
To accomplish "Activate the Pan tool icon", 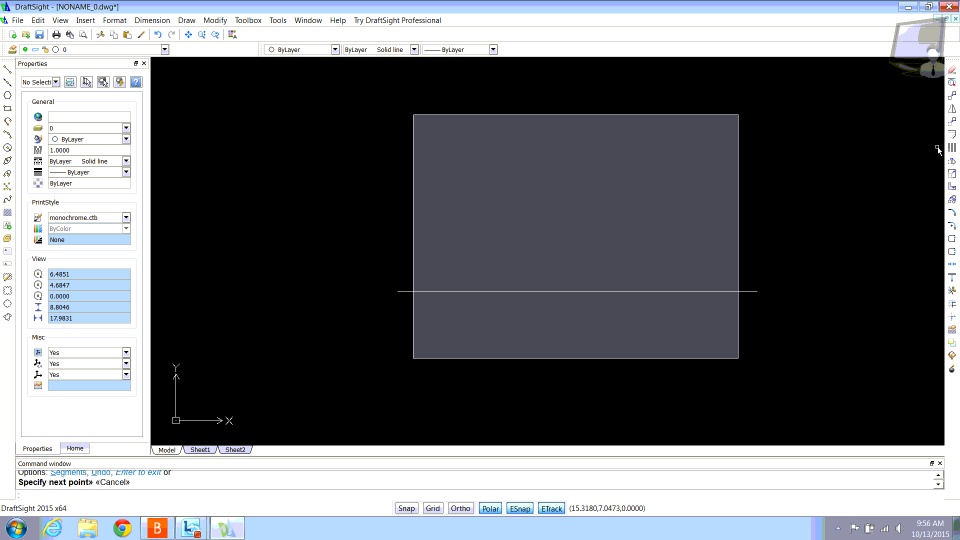I will (189, 35).
